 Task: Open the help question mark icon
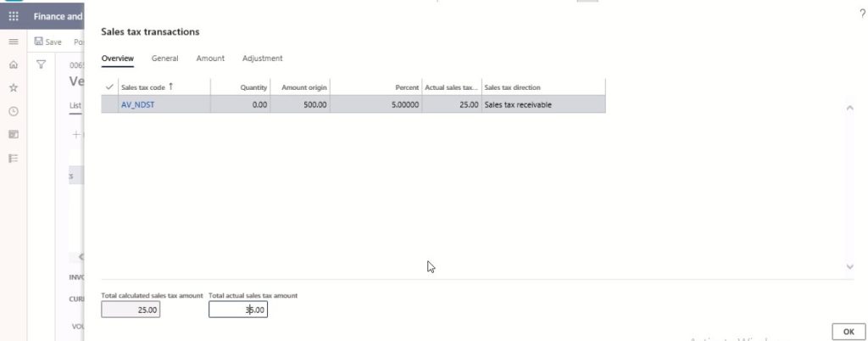point(862,15)
